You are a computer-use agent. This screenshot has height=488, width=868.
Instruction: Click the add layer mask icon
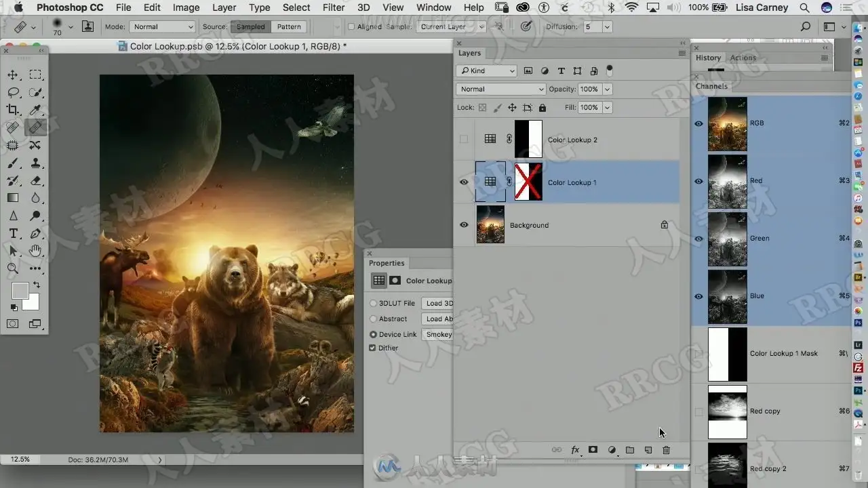coord(593,450)
